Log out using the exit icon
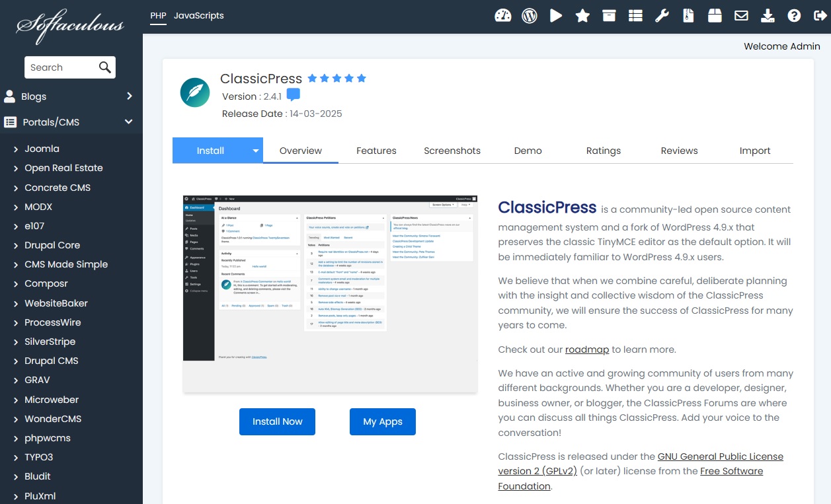The image size is (831, 504). pyautogui.click(x=820, y=15)
